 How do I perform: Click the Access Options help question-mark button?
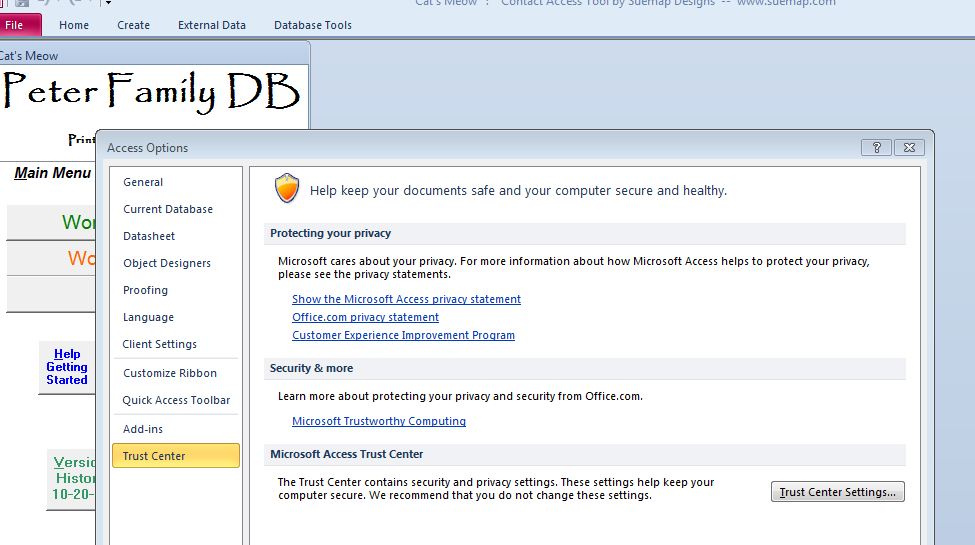pos(877,147)
